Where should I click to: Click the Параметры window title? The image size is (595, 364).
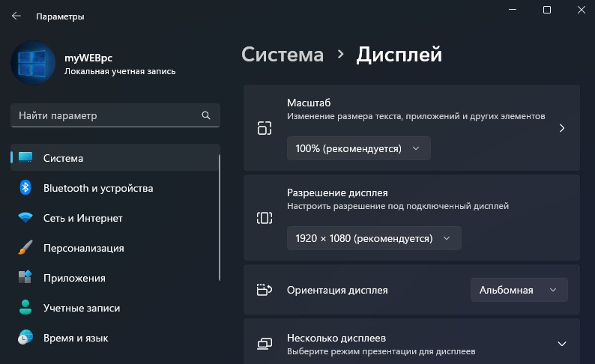coord(60,16)
